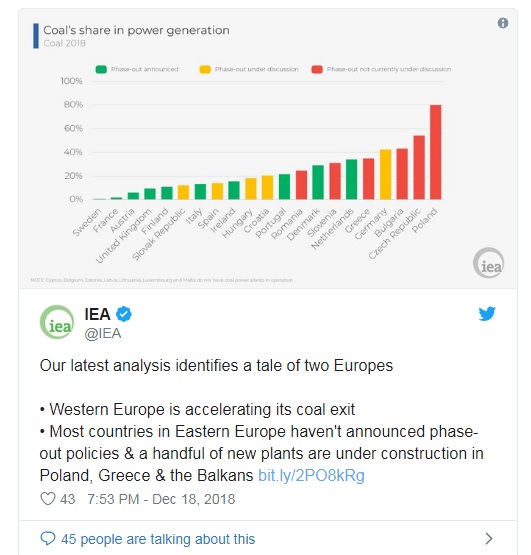Viewport: 531px width, 555px height.
Task: Toggle the Phase-out under discussion legend series
Action: [x=249, y=69]
